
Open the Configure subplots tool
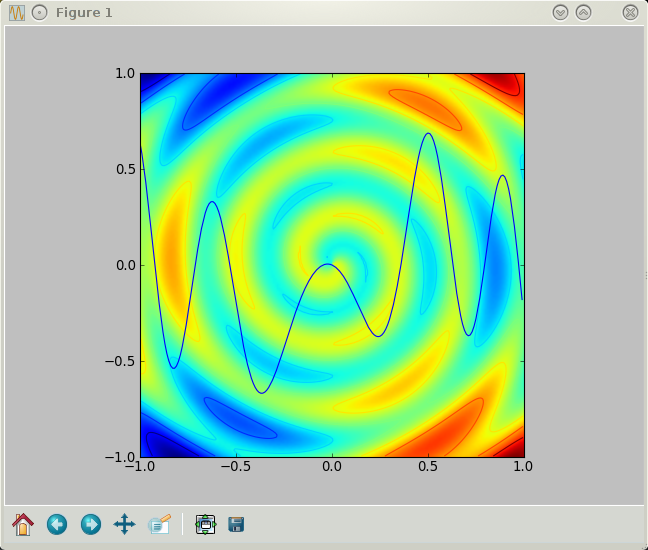pyautogui.click(x=205, y=524)
